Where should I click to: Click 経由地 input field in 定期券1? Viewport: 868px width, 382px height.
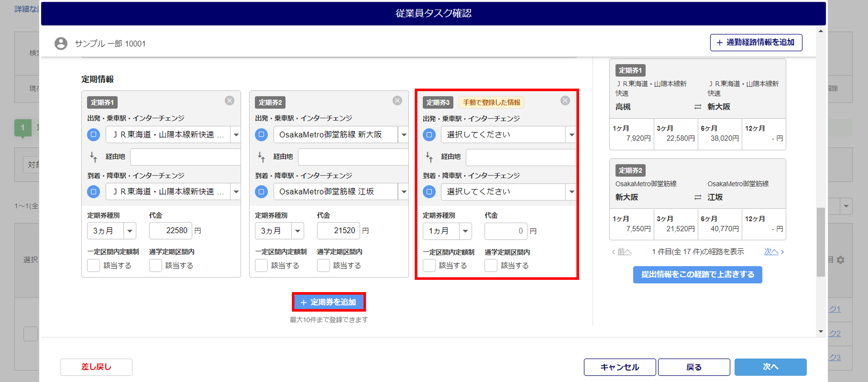tap(185, 157)
